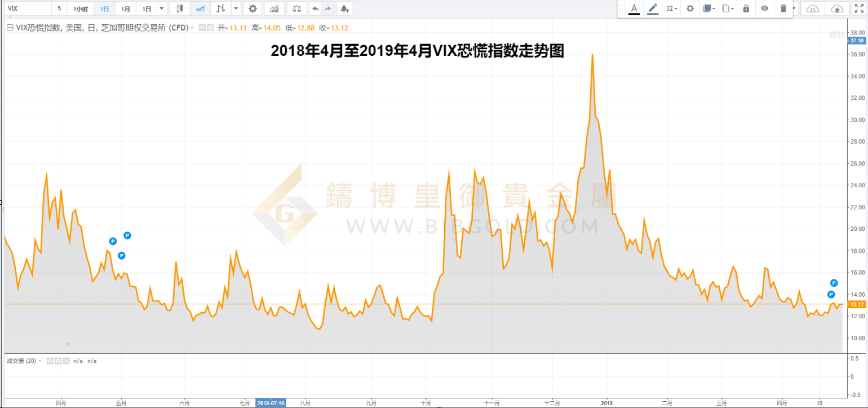The height and width of the screenshot is (408, 868).
Task: Open the interval dropdown arrow after 1日
Action: tap(162, 8)
